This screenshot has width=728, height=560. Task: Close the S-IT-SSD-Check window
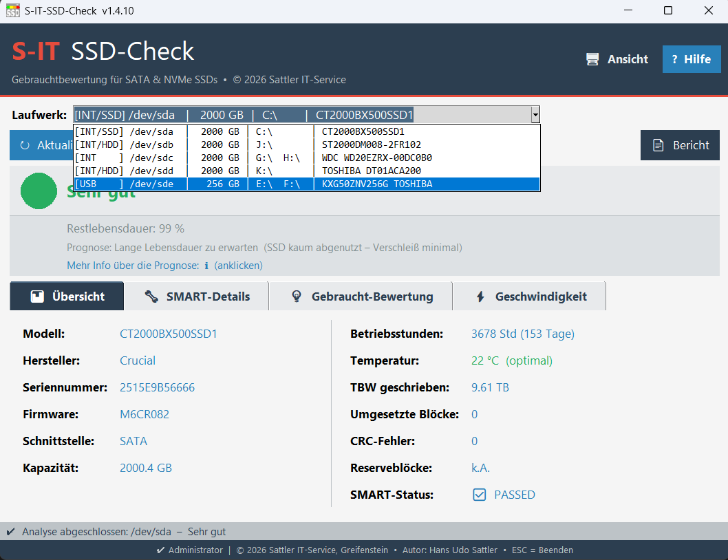[709, 10]
